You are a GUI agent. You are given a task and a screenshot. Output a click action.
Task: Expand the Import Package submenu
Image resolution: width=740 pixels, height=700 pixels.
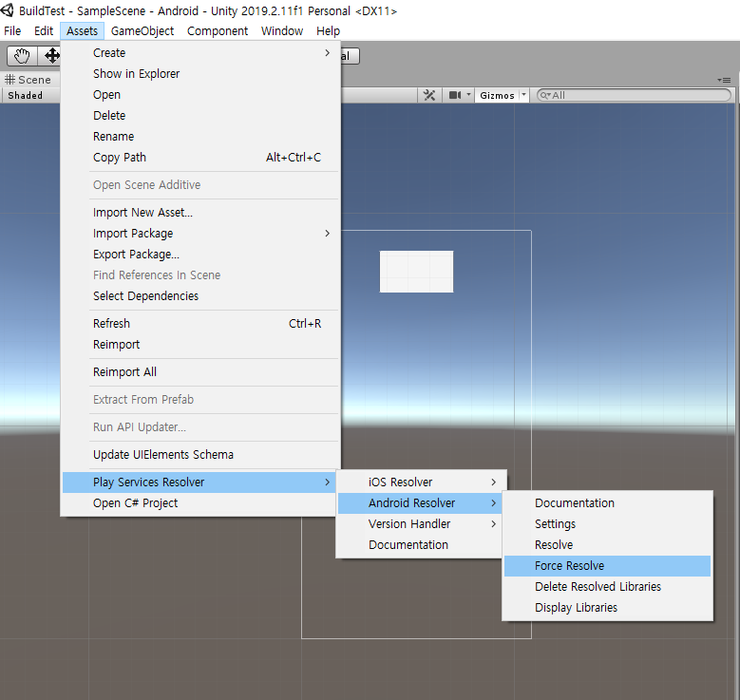pos(200,234)
